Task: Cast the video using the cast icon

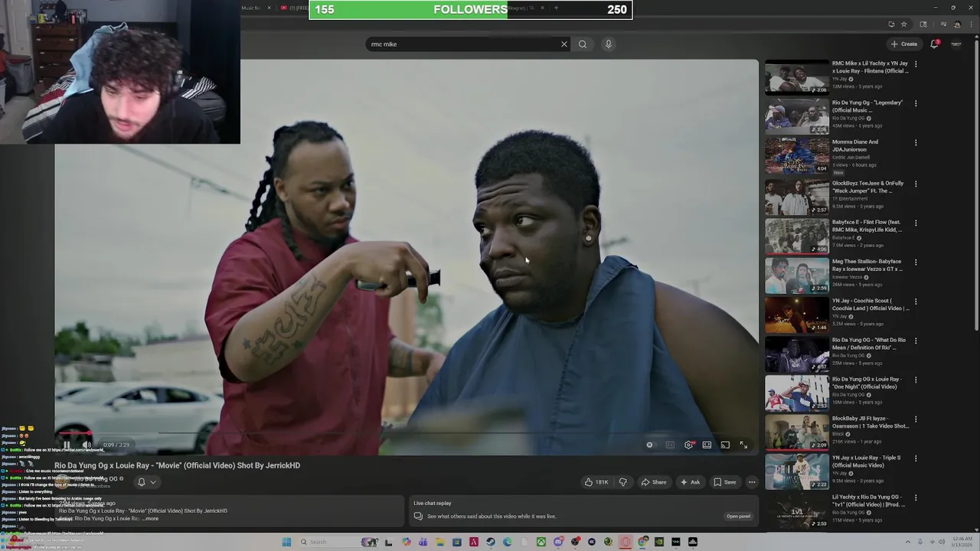Action: (725, 445)
